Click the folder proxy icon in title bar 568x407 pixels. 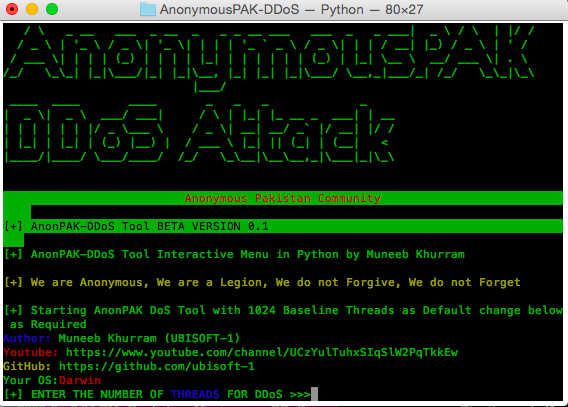(148, 9)
